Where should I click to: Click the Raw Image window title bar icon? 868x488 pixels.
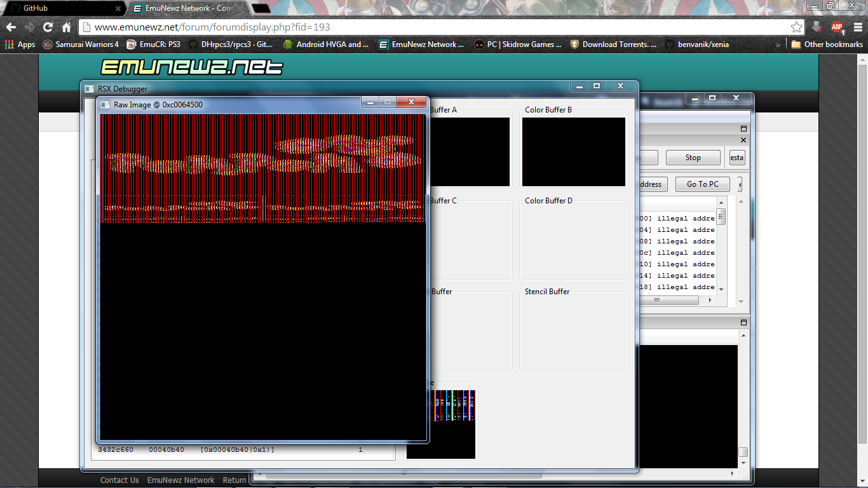[105, 104]
